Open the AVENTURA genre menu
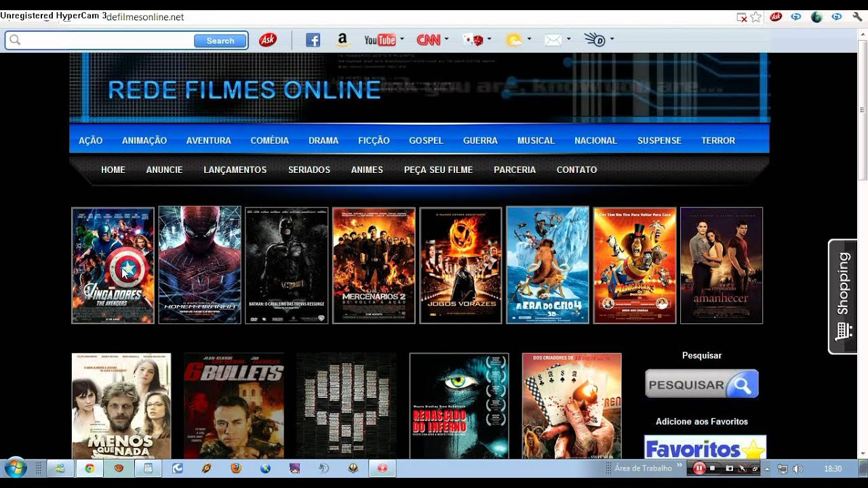The image size is (868, 488). point(209,140)
